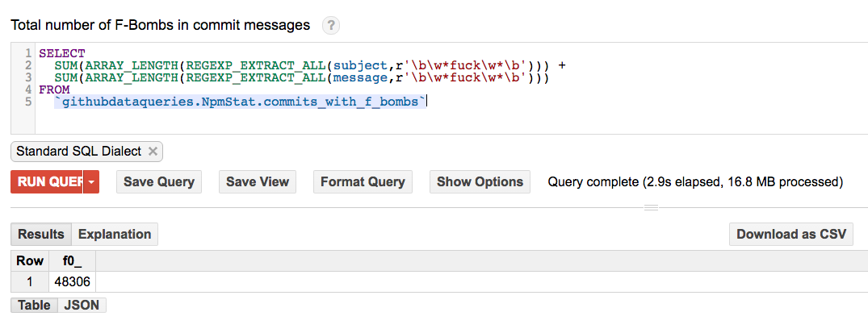
Task: Click the Save View button
Action: point(258,182)
